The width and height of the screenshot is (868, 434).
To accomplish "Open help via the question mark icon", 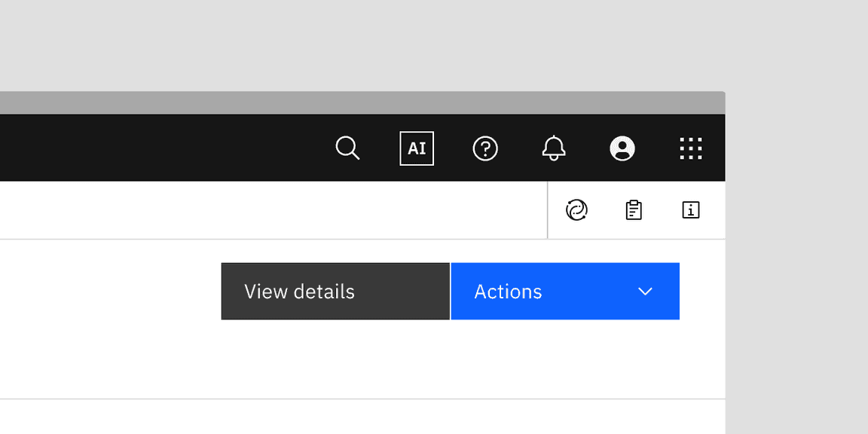I will 485,148.
